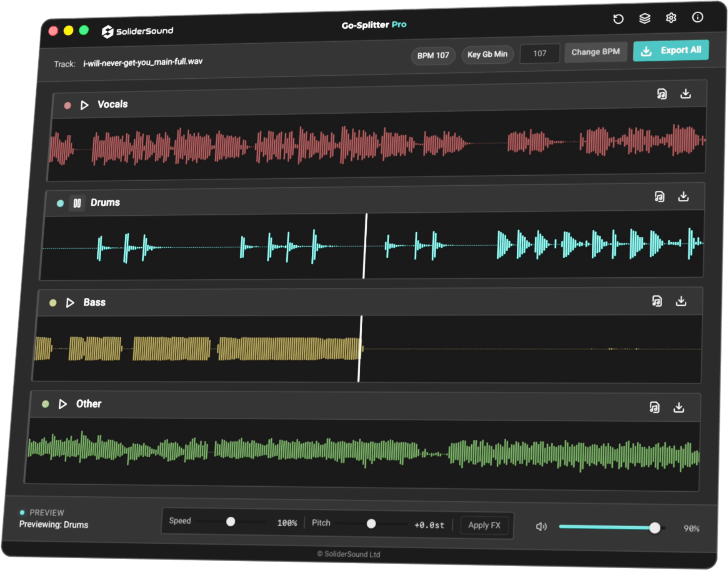Toggle the cyan dot on Drums track

[60, 203]
